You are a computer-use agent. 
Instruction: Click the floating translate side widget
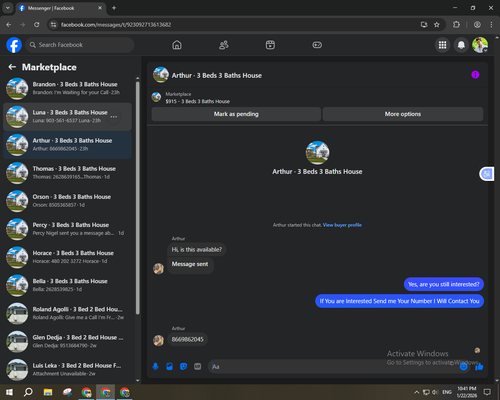[x=487, y=174]
